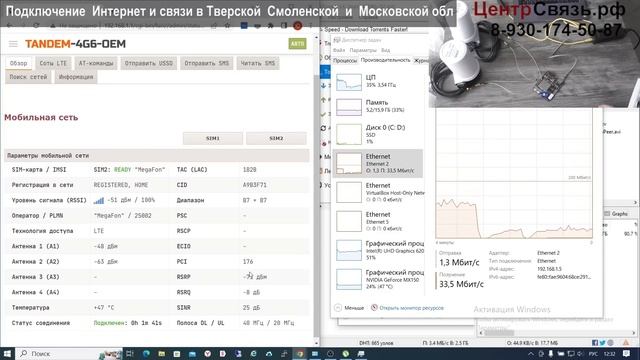This screenshot has height=360, width=640.
Task: Open the red browser profile avatar
Action: [x=298, y=26]
